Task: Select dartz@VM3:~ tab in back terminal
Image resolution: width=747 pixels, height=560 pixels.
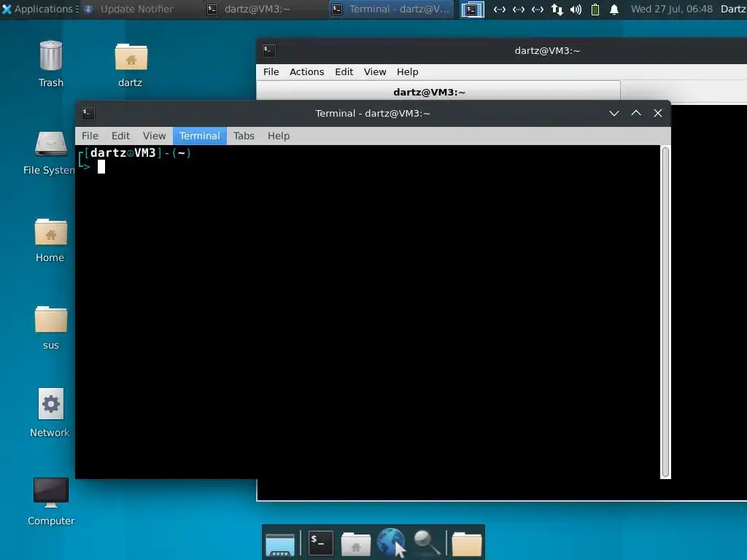Action: 438,92
